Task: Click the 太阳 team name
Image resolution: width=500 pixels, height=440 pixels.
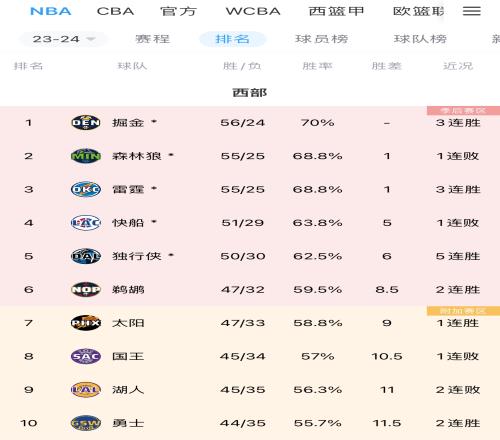Action: [x=128, y=323]
